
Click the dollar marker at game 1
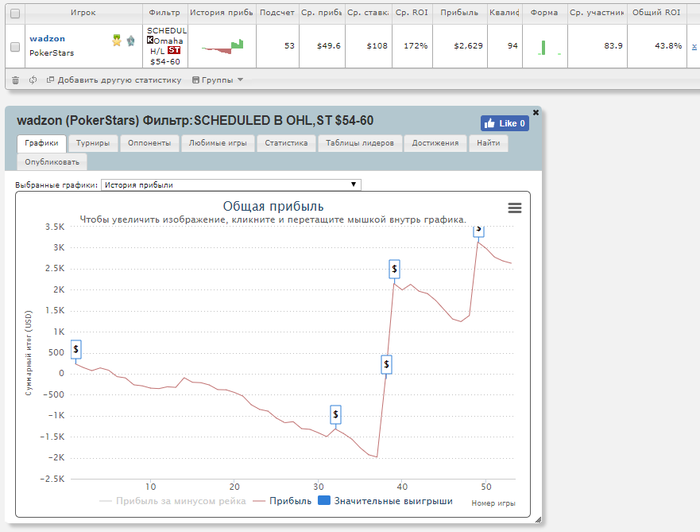coord(76,349)
